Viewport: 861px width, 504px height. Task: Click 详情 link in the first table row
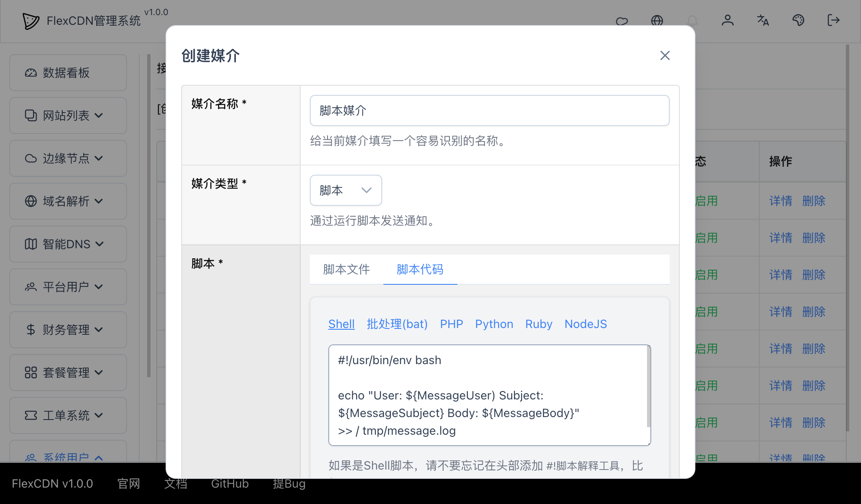click(x=780, y=201)
